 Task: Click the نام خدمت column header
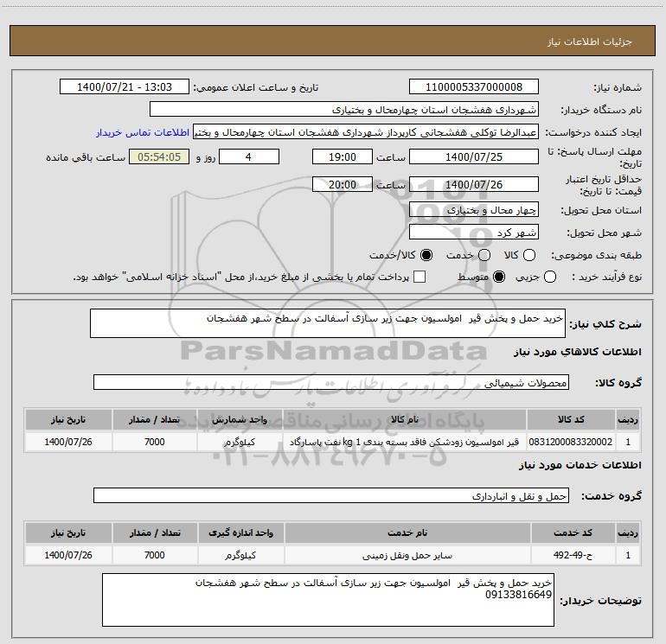407,532
